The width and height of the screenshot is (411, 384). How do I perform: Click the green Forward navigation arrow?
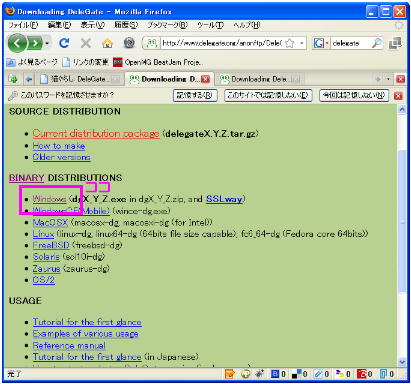tap(35, 43)
